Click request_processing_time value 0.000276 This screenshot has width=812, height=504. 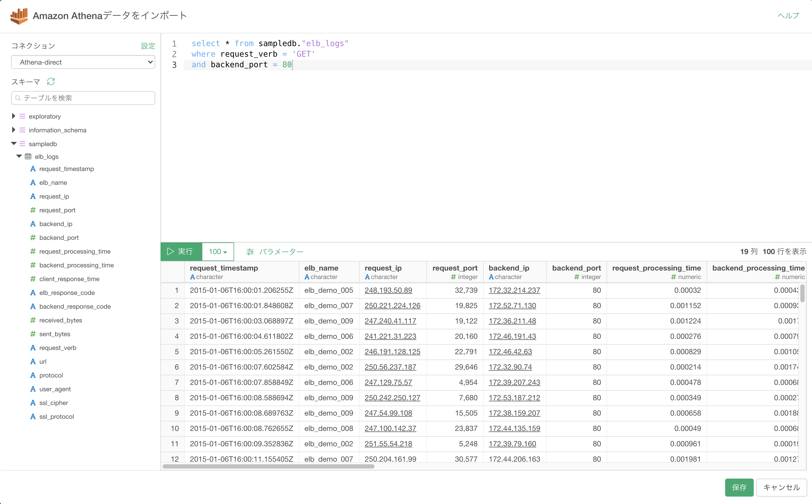pos(685,336)
